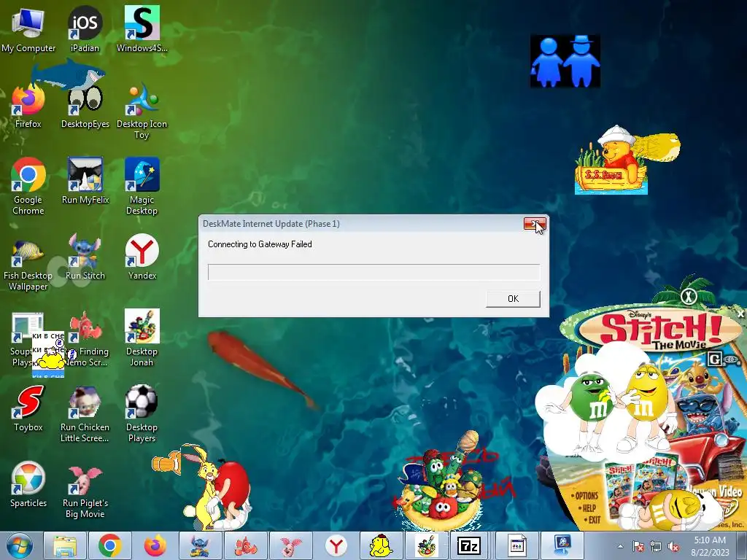Open Windows Explorer from the taskbar
Viewport: 747px width, 560px height.
(65, 545)
